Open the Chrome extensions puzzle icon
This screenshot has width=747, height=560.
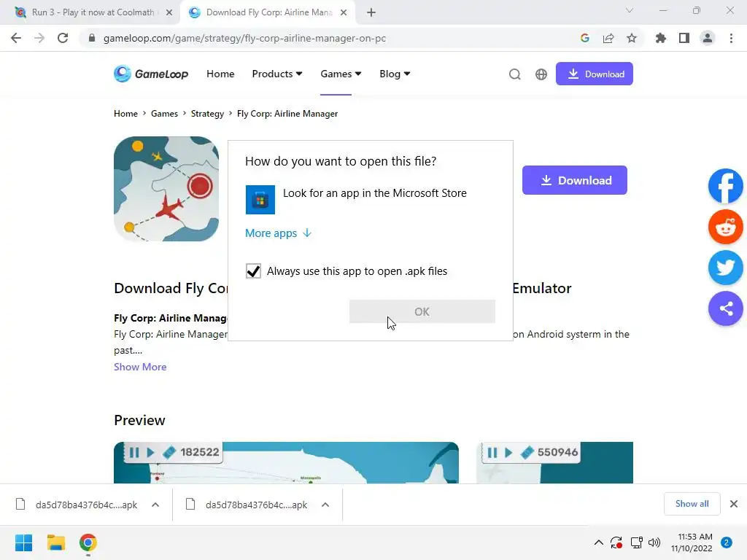661,38
